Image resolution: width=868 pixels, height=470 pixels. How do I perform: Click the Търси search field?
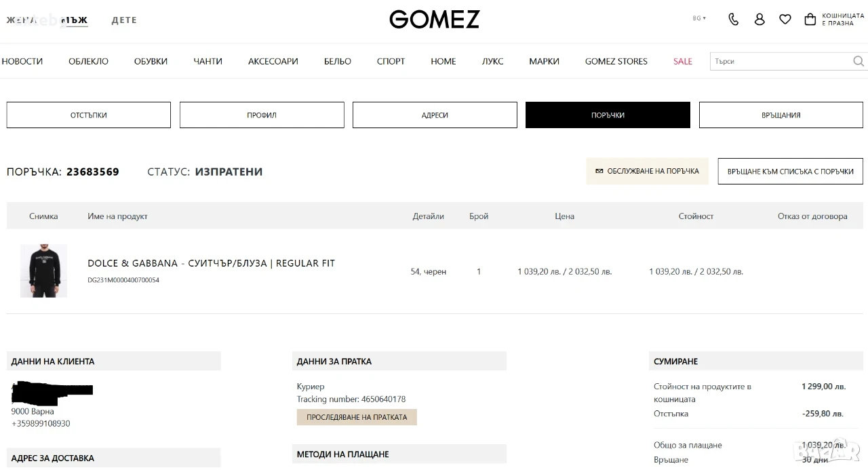pyautogui.click(x=781, y=61)
